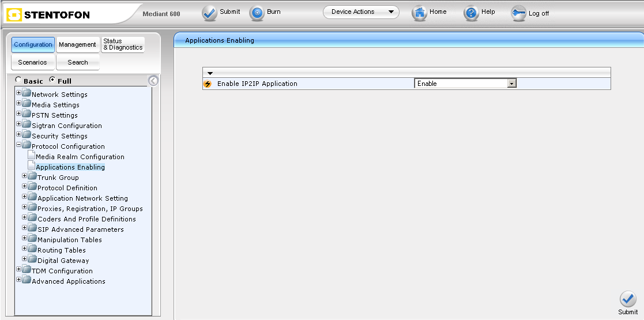The height and width of the screenshot is (320, 644).
Task: Click the Mediant 600 device label
Action: point(161,14)
